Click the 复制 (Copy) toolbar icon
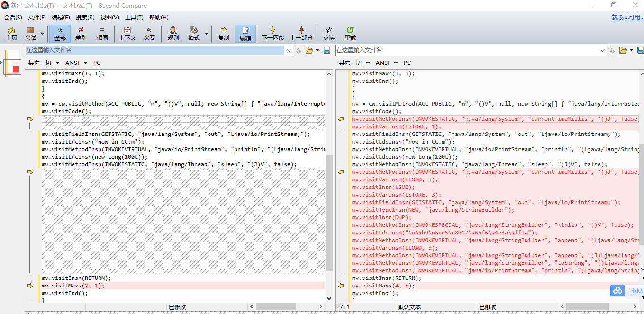 [x=224, y=33]
